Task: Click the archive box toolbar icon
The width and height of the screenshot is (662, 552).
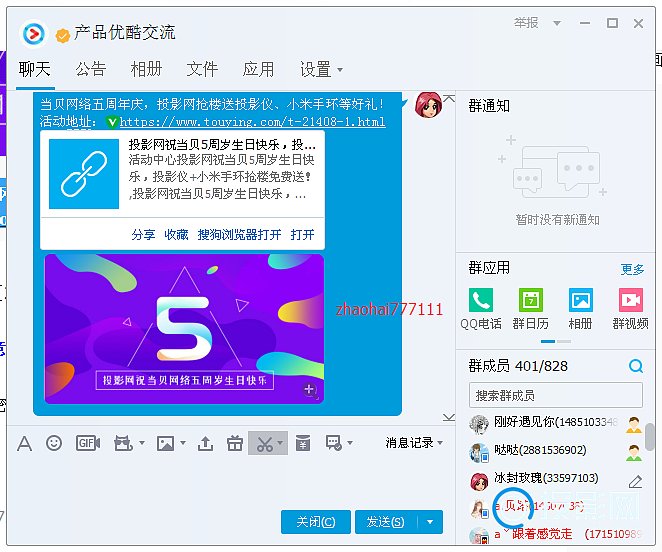Action: tap(303, 443)
